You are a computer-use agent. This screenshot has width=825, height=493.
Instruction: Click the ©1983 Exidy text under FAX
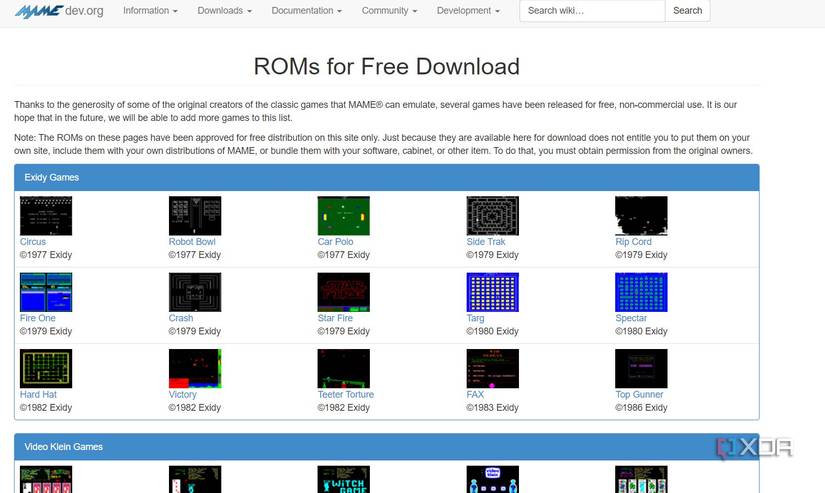(x=492, y=407)
